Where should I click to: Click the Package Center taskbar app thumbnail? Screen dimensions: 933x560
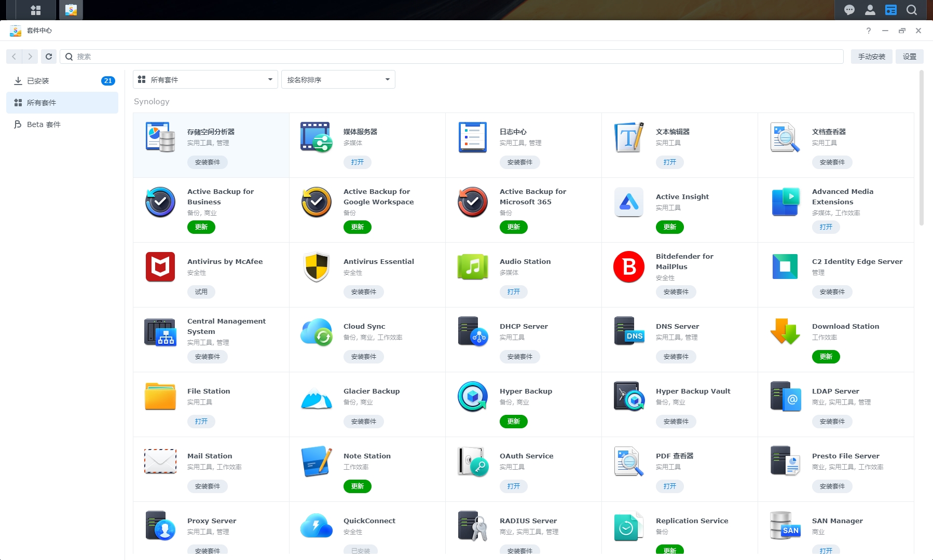(x=71, y=10)
